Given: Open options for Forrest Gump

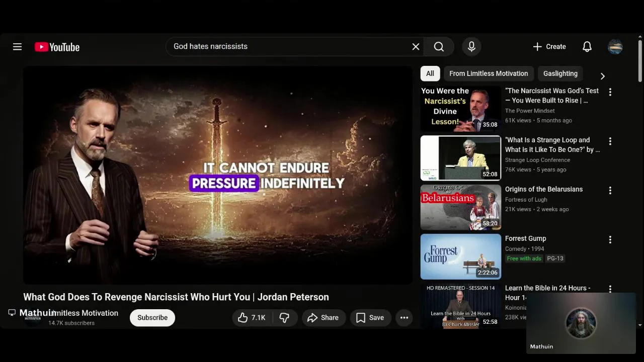Looking at the screenshot, I should [x=610, y=240].
